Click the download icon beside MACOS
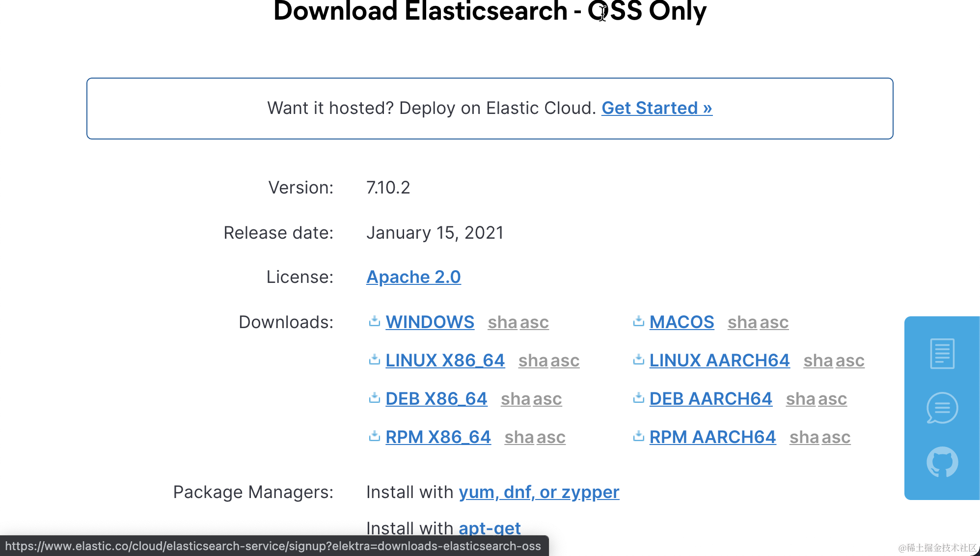The height and width of the screenshot is (556, 980). pyautogui.click(x=638, y=322)
